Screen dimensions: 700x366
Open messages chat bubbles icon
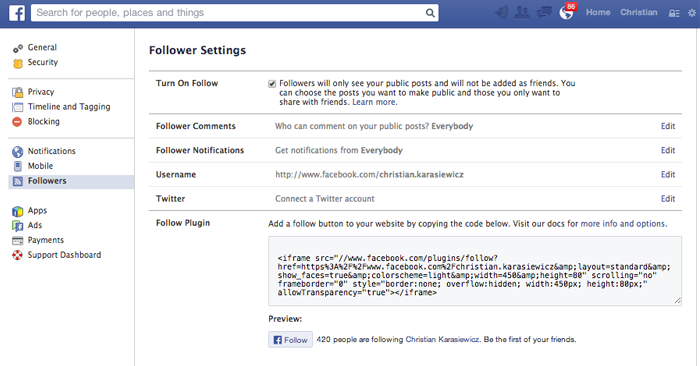pyautogui.click(x=544, y=12)
